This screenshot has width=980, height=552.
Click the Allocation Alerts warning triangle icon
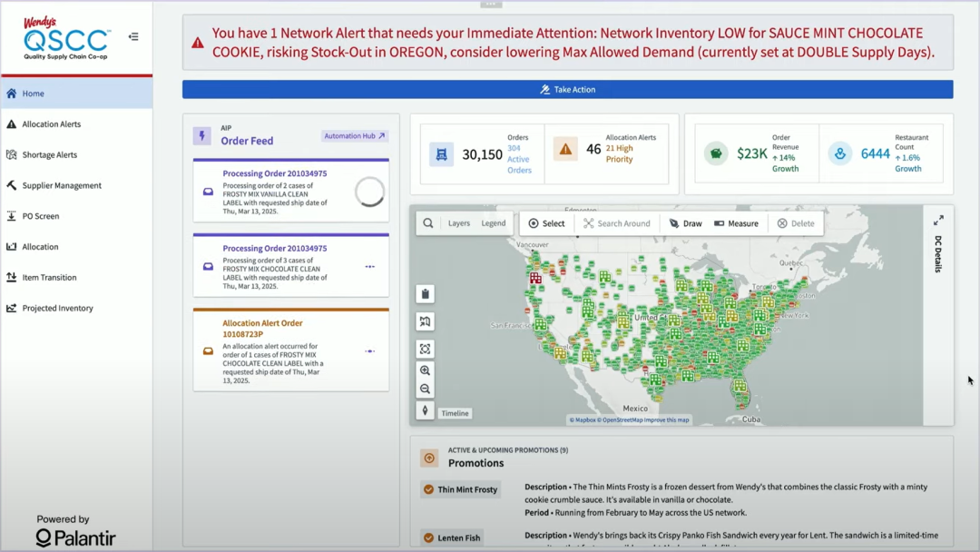point(565,149)
